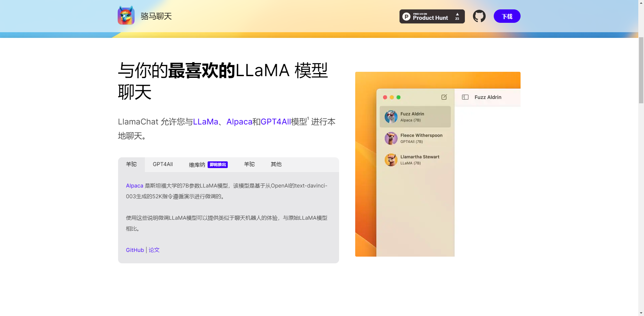This screenshot has width=644, height=316.
Task: Click the sidebar toggle icon beside Fuzz Aldrin
Action: [x=465, y=97]
